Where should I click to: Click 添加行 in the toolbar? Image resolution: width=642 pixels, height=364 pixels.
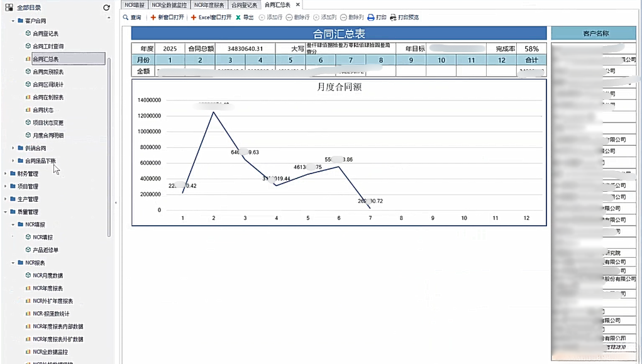pyautogui.click(x=270, y=17)
